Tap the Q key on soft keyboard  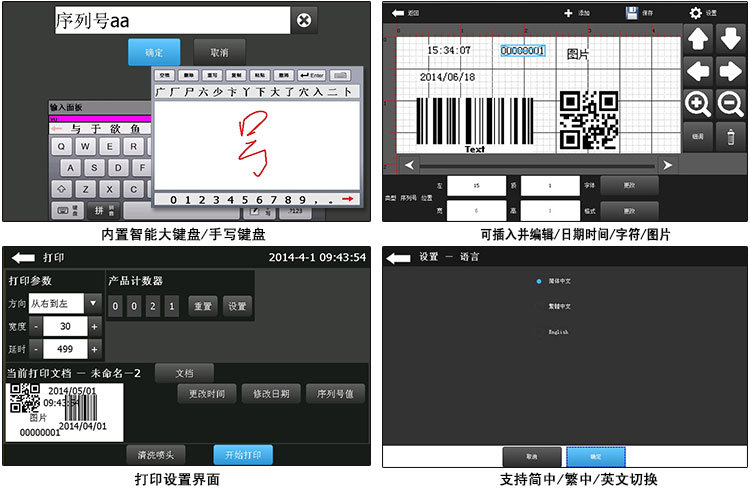click(61, 146)
